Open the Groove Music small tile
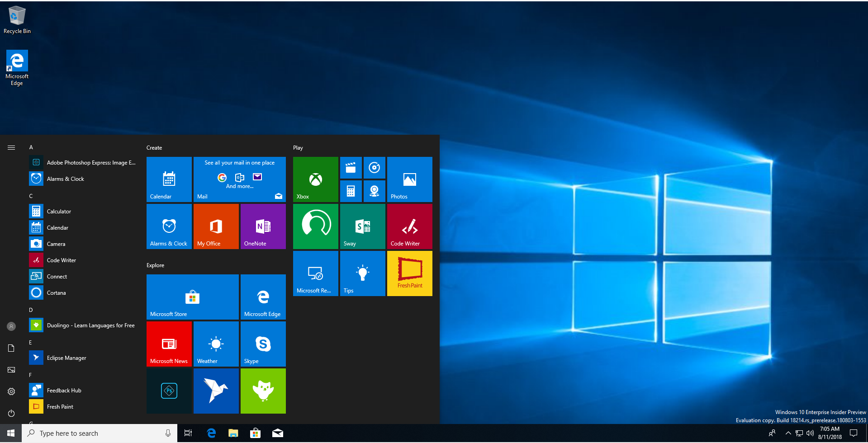Image resolution: width=868 pixels, height=443 pixels. pyautogui.click(x=374, y=168)
